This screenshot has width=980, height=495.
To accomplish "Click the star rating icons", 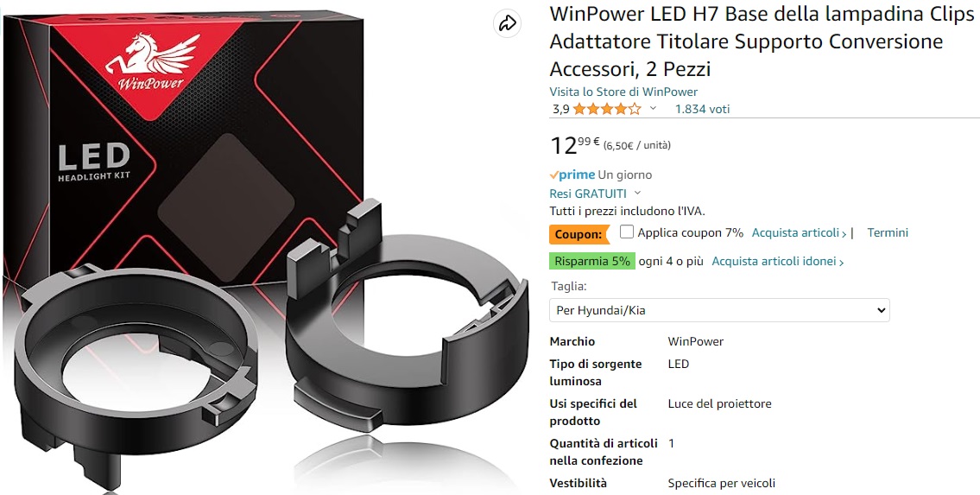I will coord(607,110).
